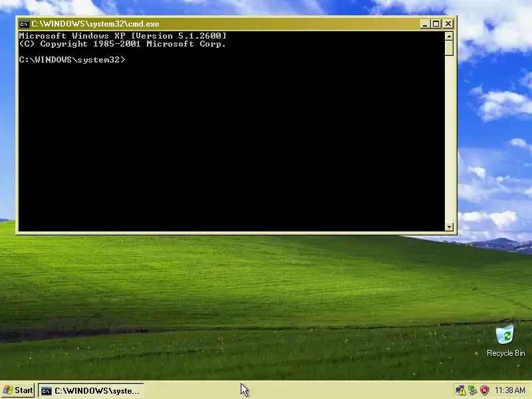Click the console scrollbar up arrow
532x399 pixels.
(450, 36)
